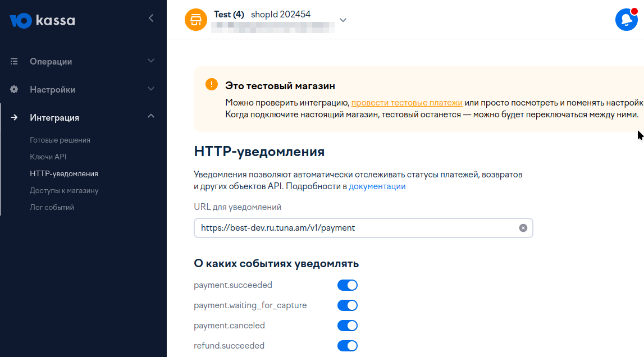Go to Лог событий page
The height and width of the screenshot is (357, 644).
coord(52,207)
